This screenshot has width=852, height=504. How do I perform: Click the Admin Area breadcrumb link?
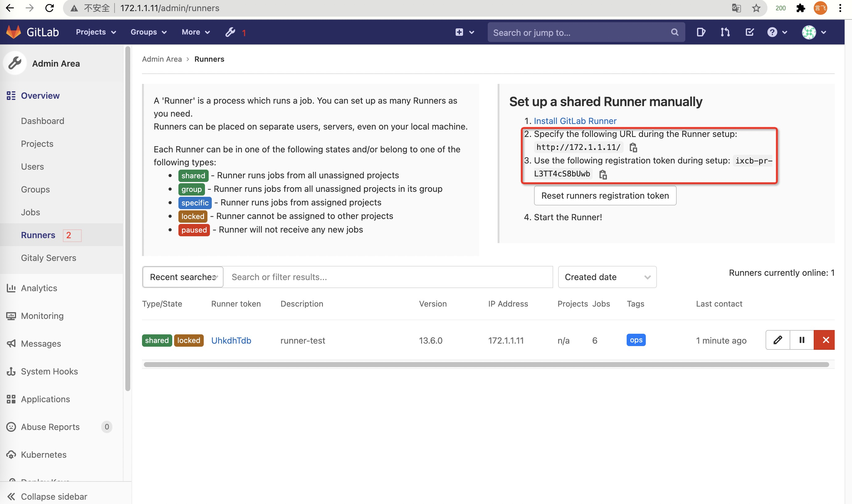tap(162, 59)
